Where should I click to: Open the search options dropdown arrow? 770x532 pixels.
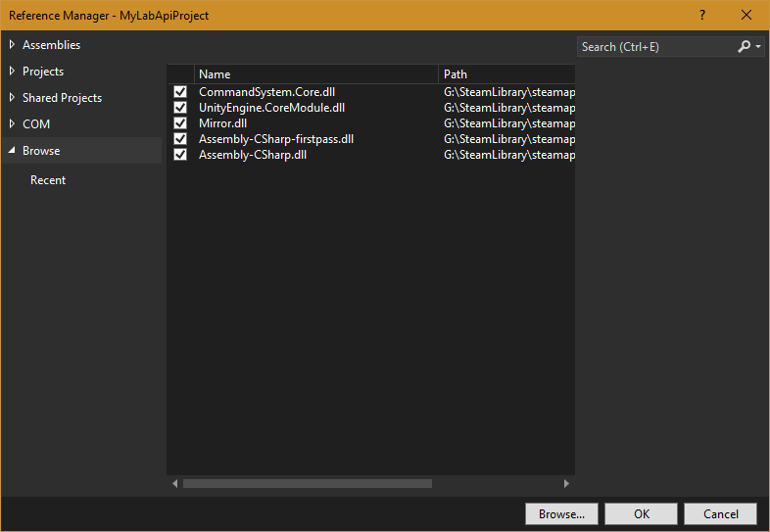coord(758,47)
